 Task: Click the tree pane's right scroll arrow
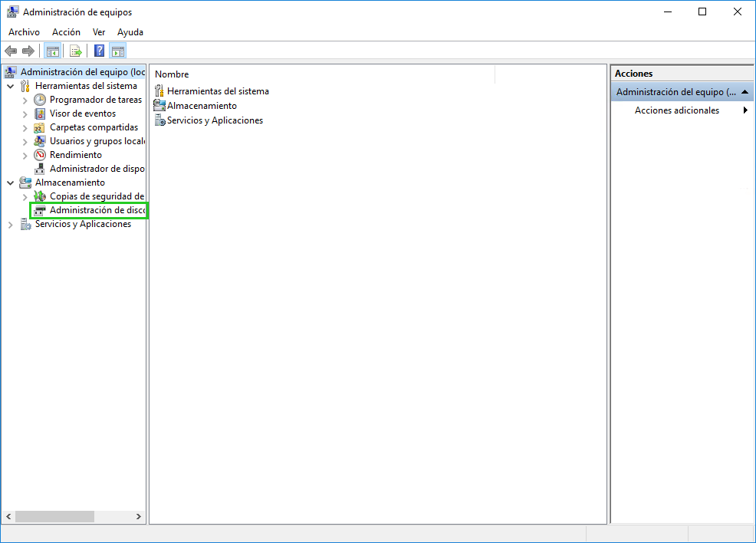139,516
